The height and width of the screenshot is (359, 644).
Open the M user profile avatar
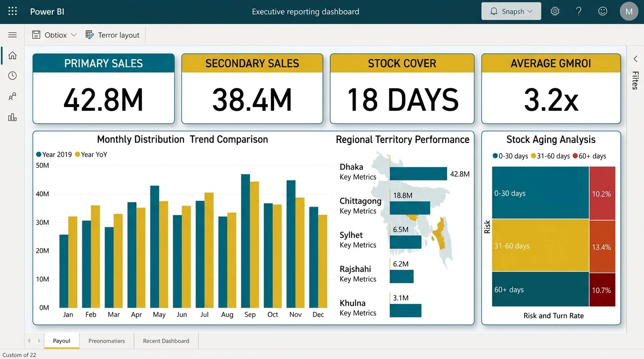coord(629,11)
